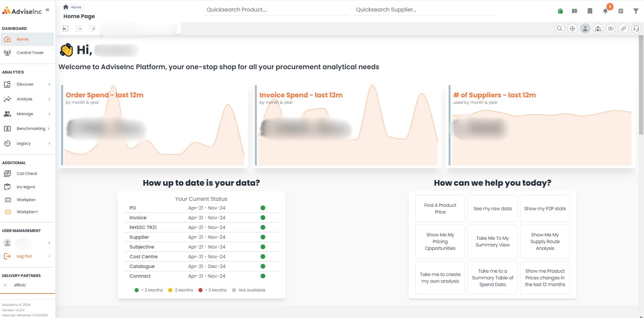The width and height of the screenshot is (644, 318).
Task: Click the Apr-21 - Dec-24 date range
Action: point(207,266)
